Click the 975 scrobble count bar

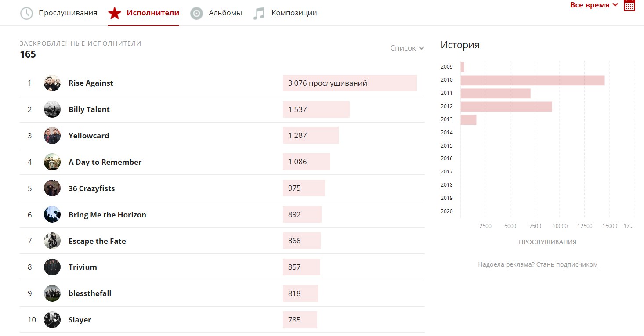click(x=304, y=188)
